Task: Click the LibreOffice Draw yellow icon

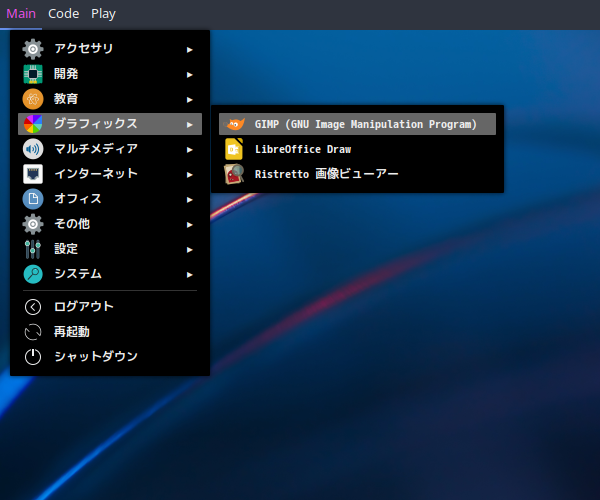Action: 234,149
